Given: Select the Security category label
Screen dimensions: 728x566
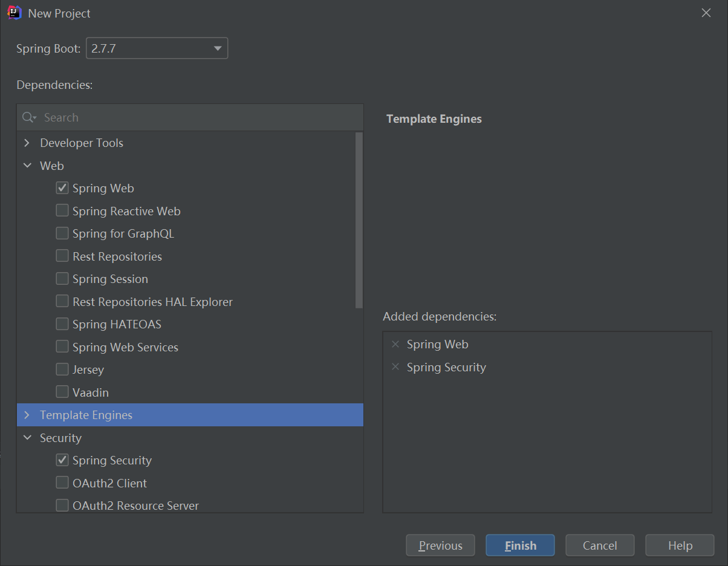Looking at the screenshot, I should [x=60, y=438].
